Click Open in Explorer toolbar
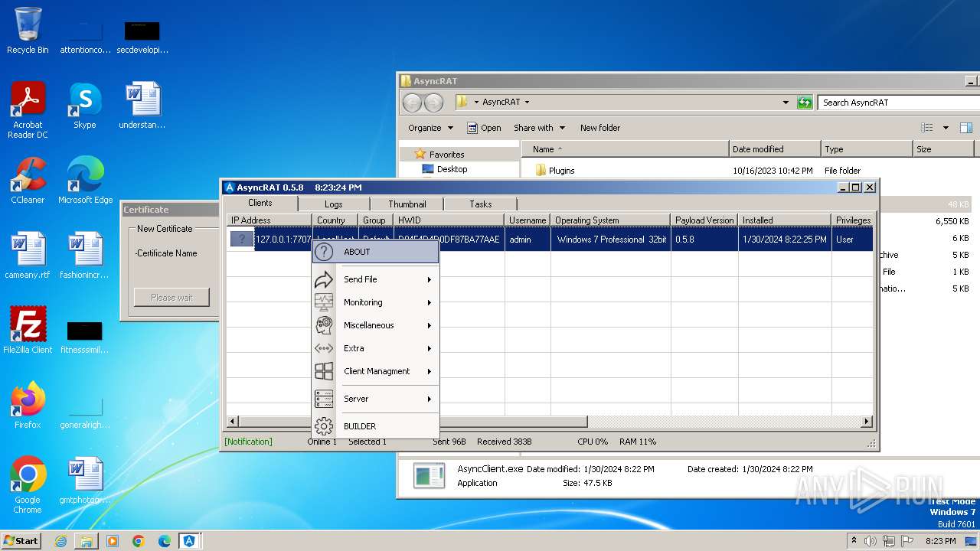 484,128
